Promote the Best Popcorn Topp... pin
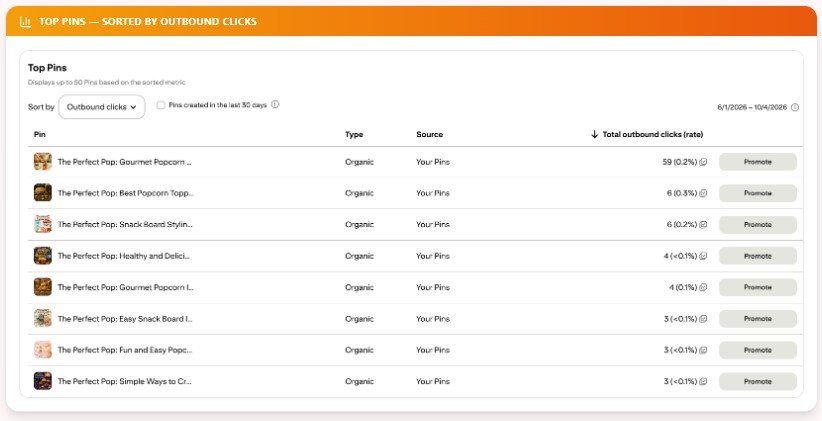The width and height of the screenshot is (822, 421). tap(758, 193)
